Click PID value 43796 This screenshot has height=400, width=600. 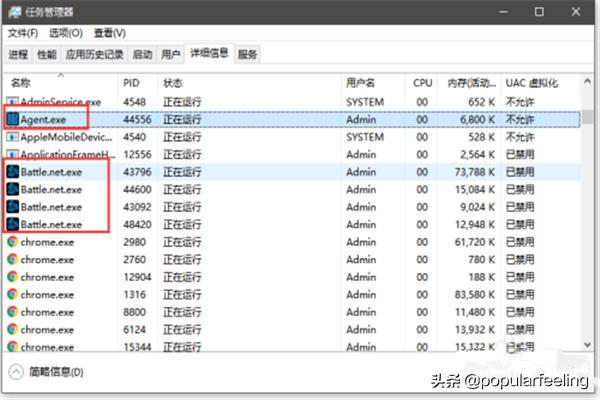click(x=137, y=172)
